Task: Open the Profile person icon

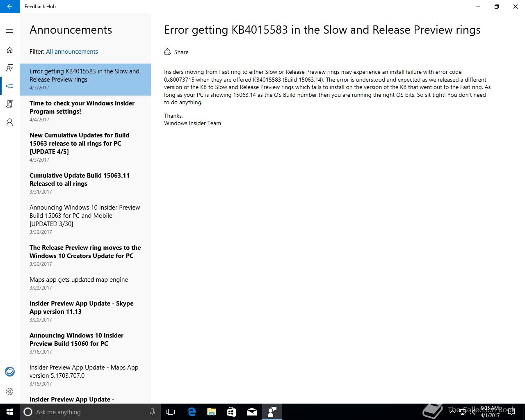Action: point(10,122)
